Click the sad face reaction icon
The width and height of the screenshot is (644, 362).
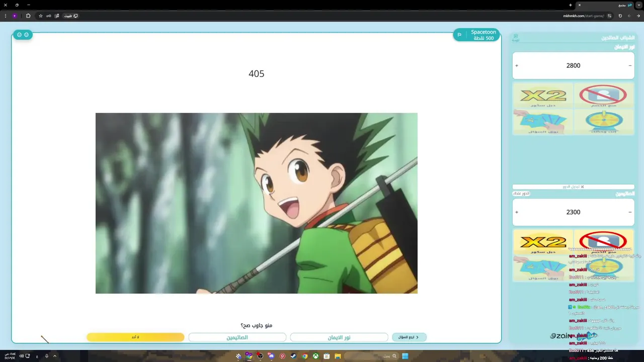point(19,35)
